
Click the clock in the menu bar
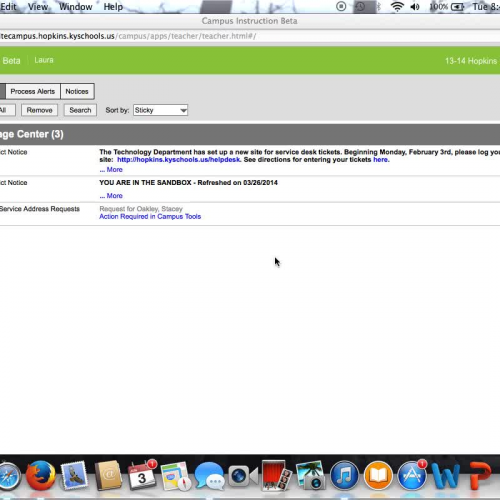tap(486, 7)
